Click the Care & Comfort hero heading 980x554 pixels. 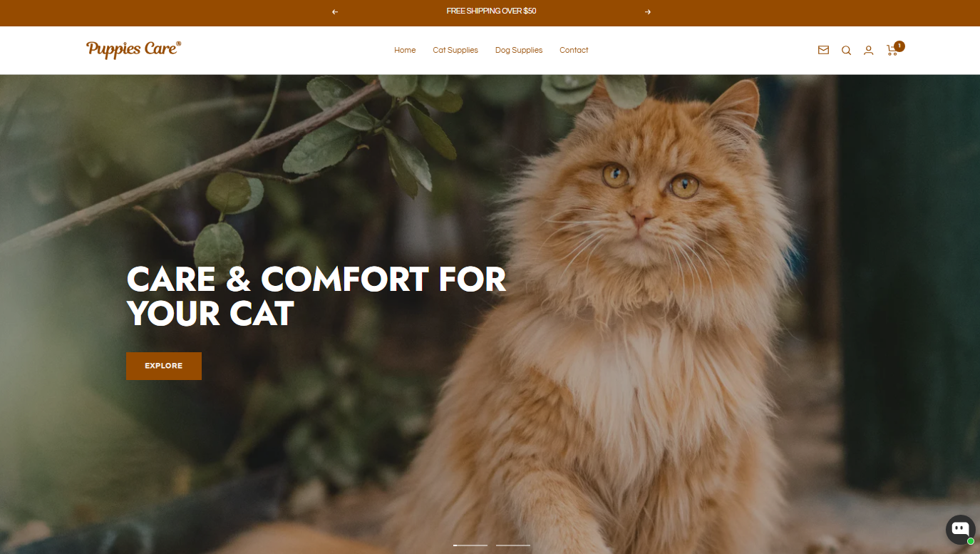(316, 296)
